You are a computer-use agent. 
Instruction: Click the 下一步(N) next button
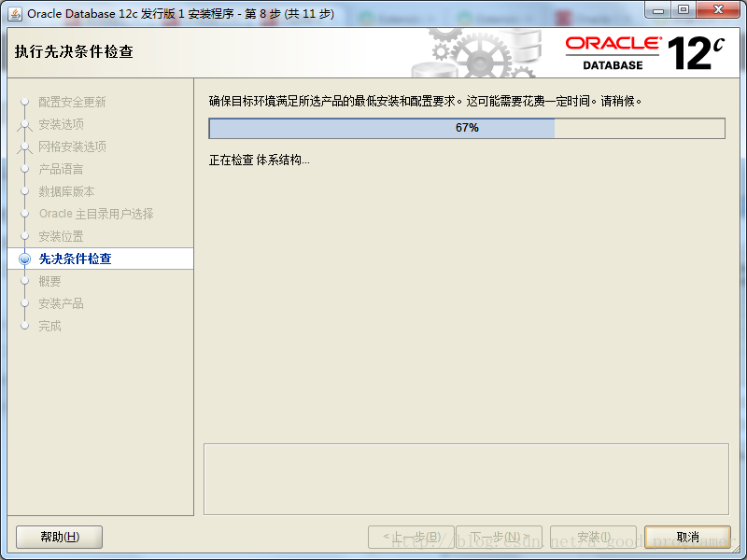[x=500, y=537]
